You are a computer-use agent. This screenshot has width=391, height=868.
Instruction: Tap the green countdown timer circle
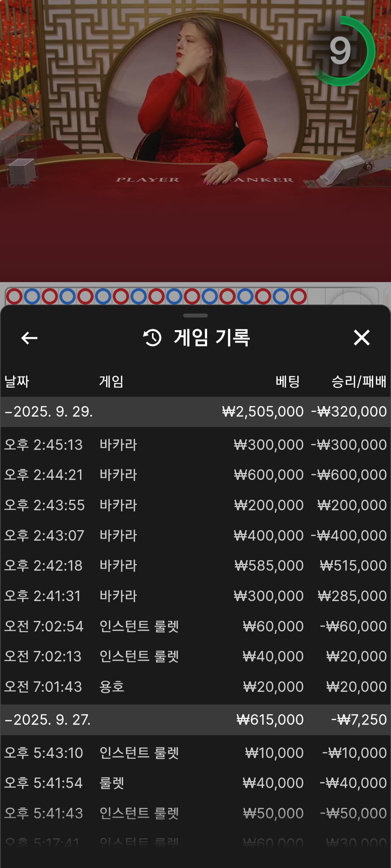pos(340,51)
